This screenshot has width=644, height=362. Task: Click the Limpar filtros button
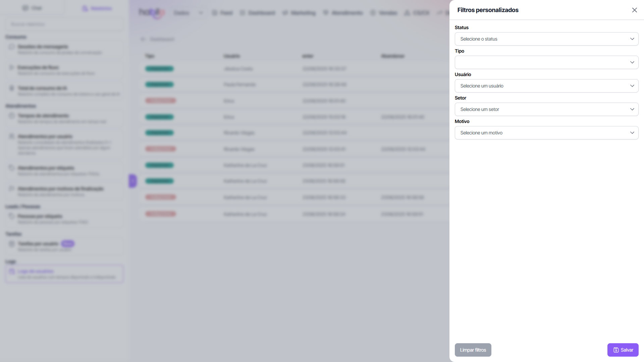click(x=473, y=350)
